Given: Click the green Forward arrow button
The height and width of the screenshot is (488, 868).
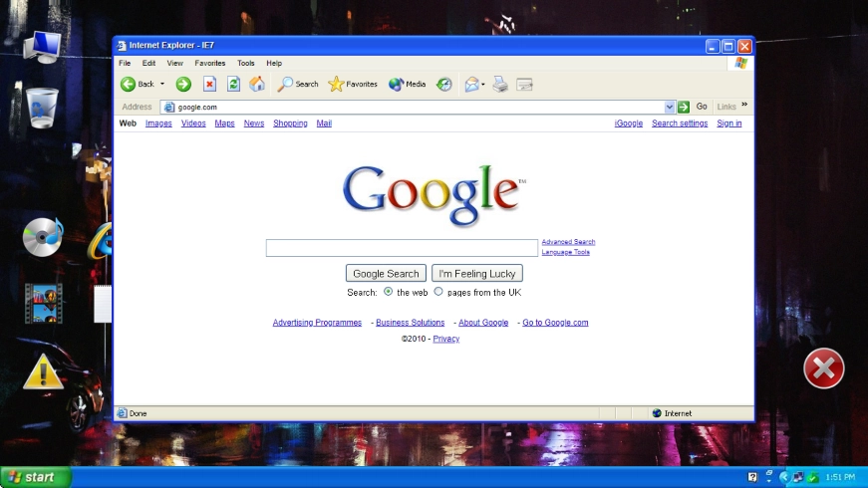Looking at the screenshot, I should (x=183, y=85).
